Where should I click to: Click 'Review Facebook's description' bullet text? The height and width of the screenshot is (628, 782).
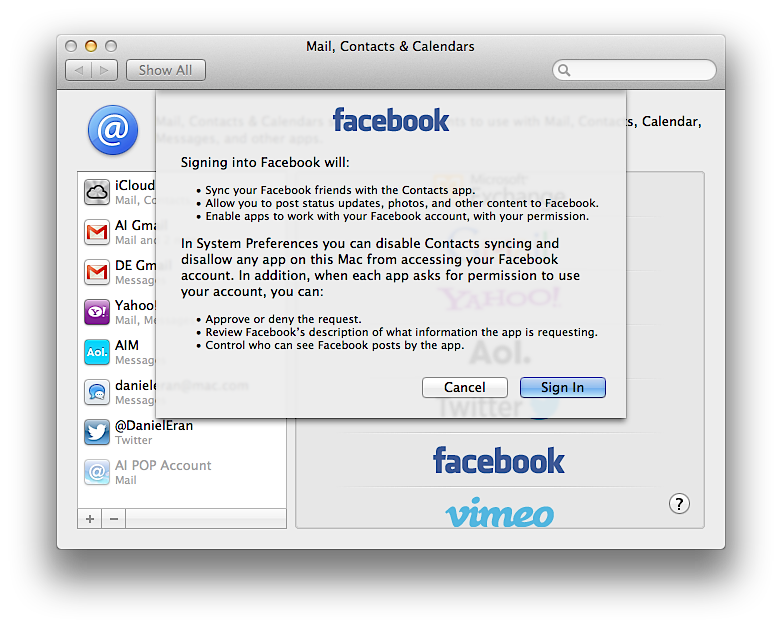pyautogui.click(x=401, y=332)
